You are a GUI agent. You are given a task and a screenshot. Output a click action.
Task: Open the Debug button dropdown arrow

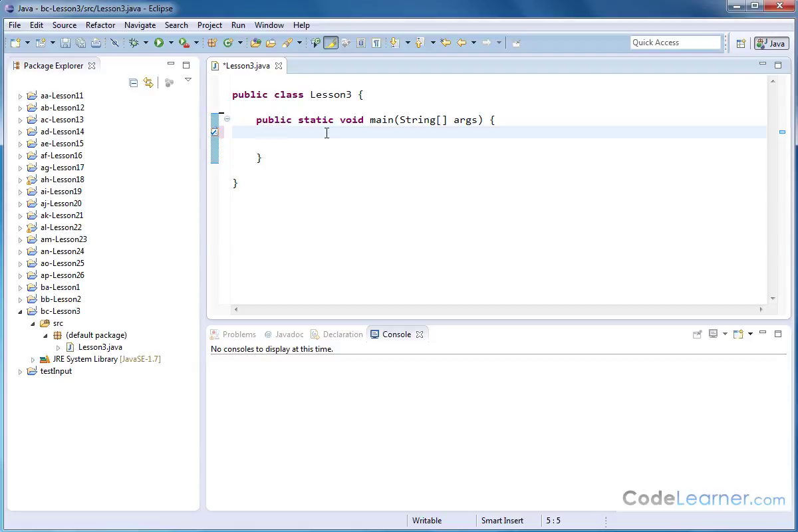146,43
